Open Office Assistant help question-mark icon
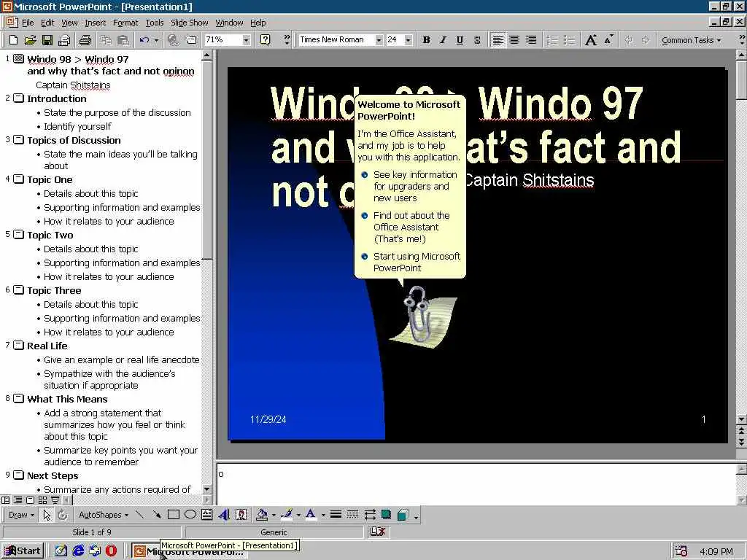 click(x=266, y=40)
